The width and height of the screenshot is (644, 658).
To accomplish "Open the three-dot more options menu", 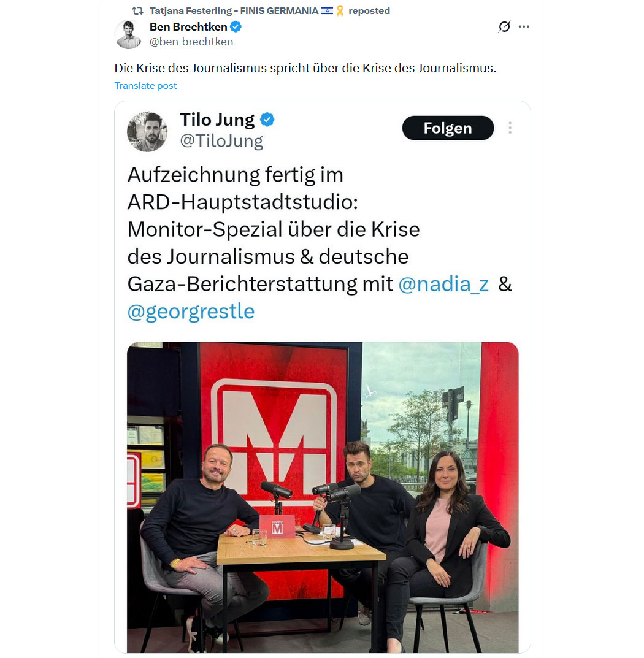I will pos(524,27).
